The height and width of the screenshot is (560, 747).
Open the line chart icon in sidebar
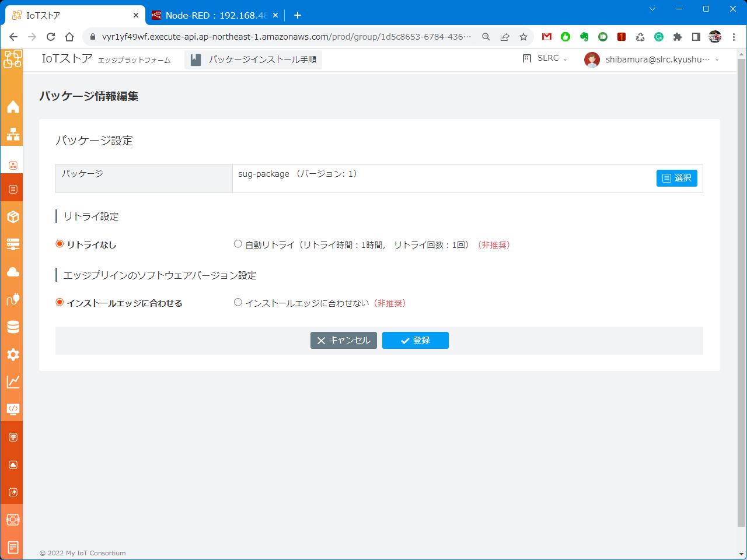click(13, 381)
